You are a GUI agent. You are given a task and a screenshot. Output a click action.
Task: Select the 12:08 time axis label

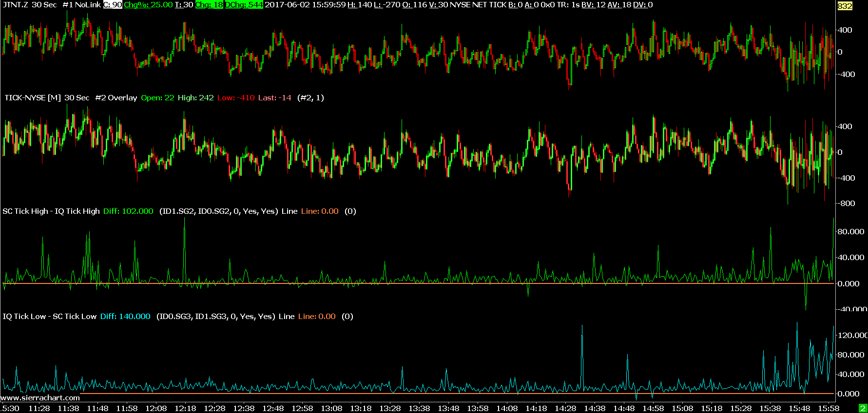156,409
